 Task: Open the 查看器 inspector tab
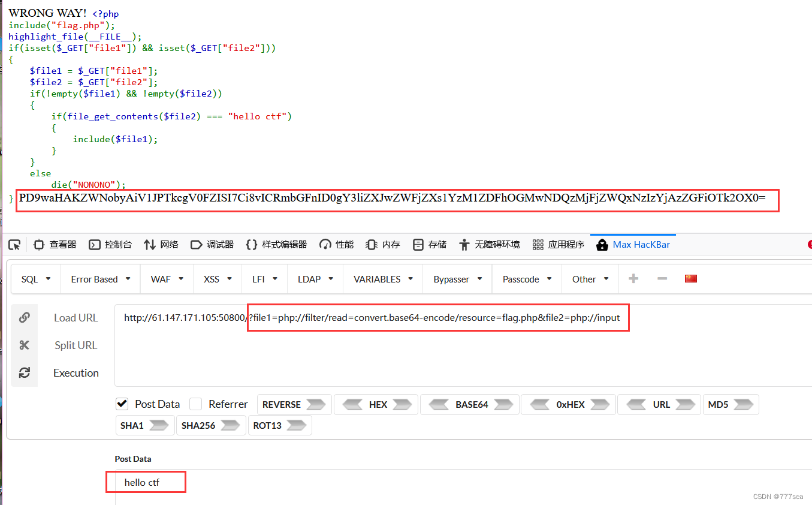point(55,245)
